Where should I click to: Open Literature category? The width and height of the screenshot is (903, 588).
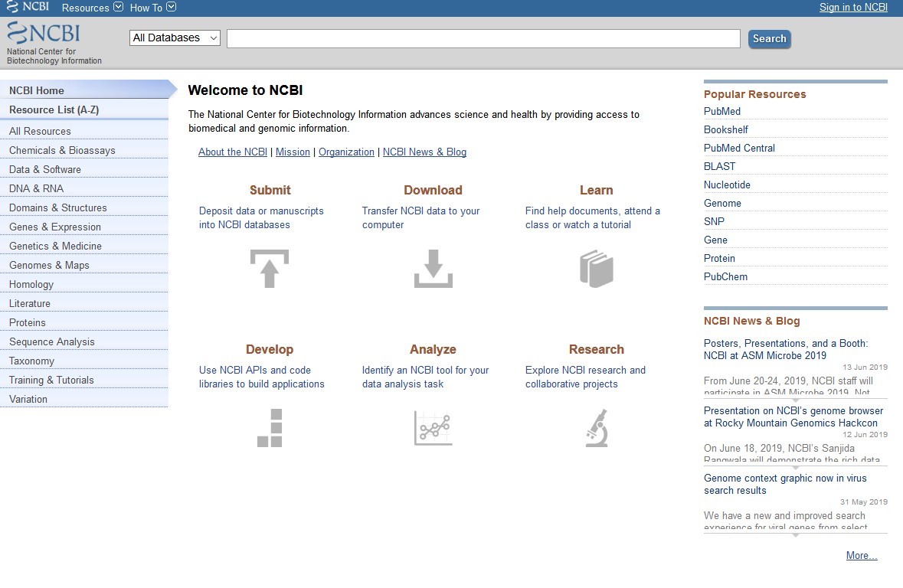(84, 303)
